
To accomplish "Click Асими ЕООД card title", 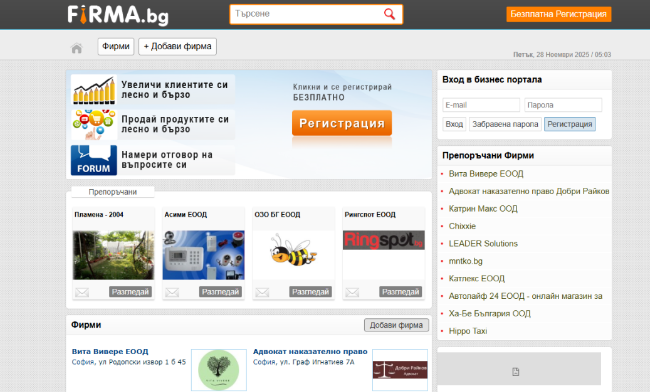I will pyautogui.click(x=185, y=214).
